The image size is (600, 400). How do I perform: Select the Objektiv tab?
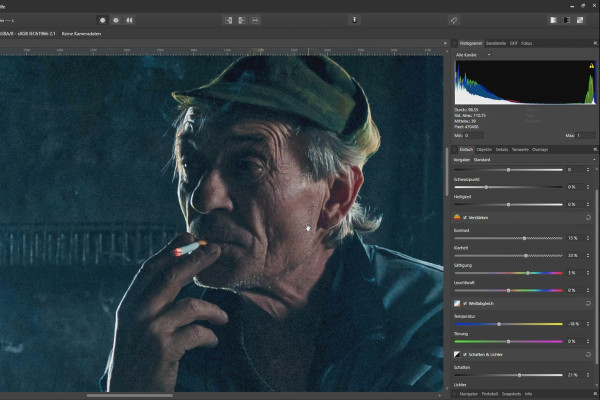(x=484, y=150)
